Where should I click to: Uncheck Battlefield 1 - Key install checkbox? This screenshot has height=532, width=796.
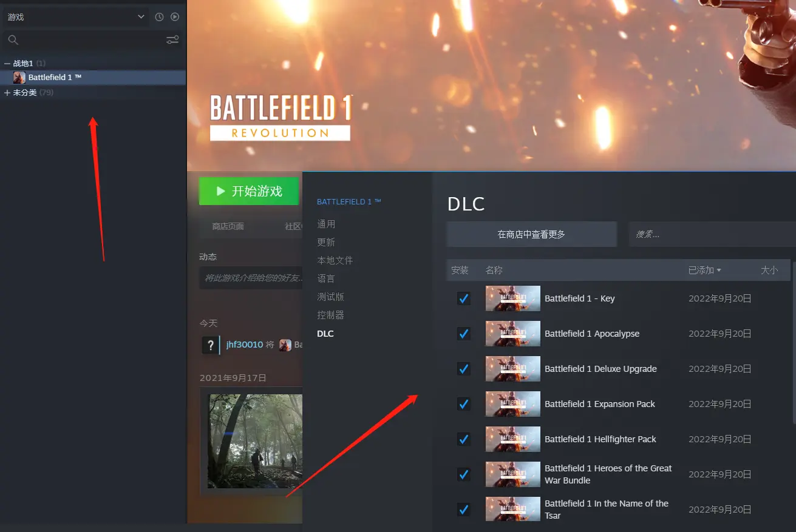[x=464, y=298]
